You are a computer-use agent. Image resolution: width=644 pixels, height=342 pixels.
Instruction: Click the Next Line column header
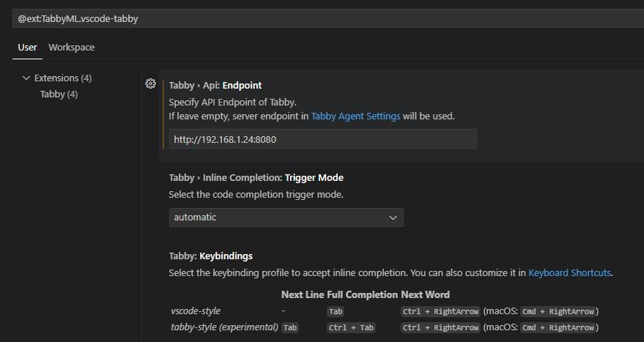pyautogui.click(x=303, y=295)
